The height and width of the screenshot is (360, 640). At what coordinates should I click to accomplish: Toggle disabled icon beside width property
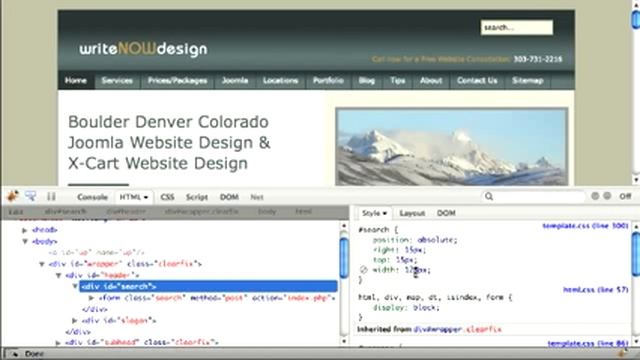[x=364, y=269]
